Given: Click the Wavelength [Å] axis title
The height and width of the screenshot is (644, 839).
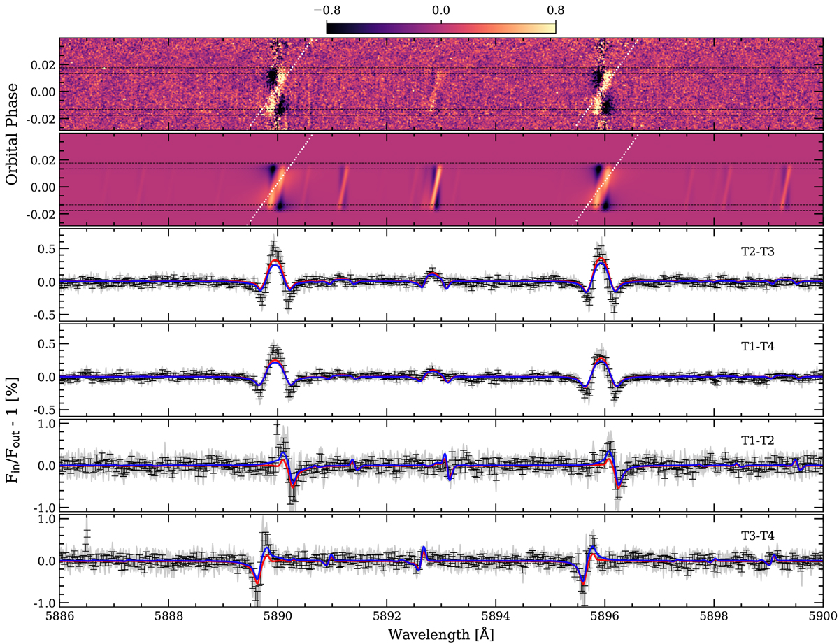Looking at the screenshot, I should pos(440,634).
